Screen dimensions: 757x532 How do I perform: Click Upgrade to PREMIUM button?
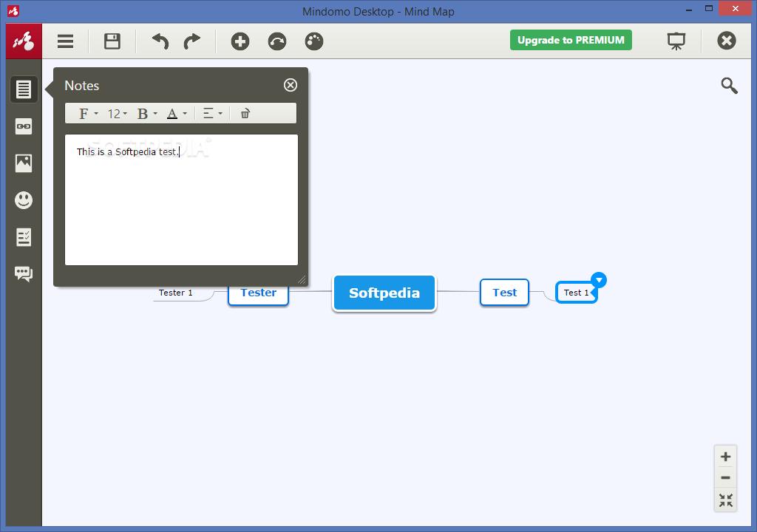pyautogui.click(x=571, y=40)
